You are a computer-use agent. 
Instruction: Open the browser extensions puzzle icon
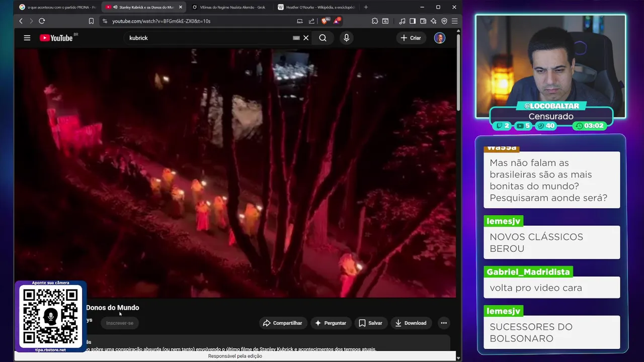pos(375,21)
